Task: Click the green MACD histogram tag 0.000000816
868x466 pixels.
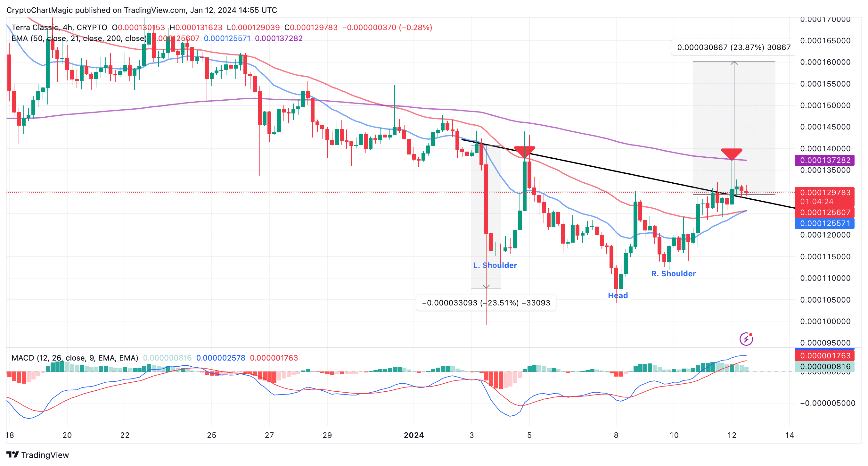Action: tap(824, 367)
